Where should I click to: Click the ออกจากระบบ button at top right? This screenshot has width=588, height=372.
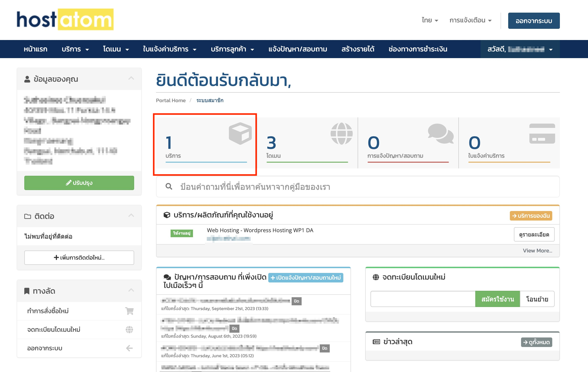click(534, 21)
